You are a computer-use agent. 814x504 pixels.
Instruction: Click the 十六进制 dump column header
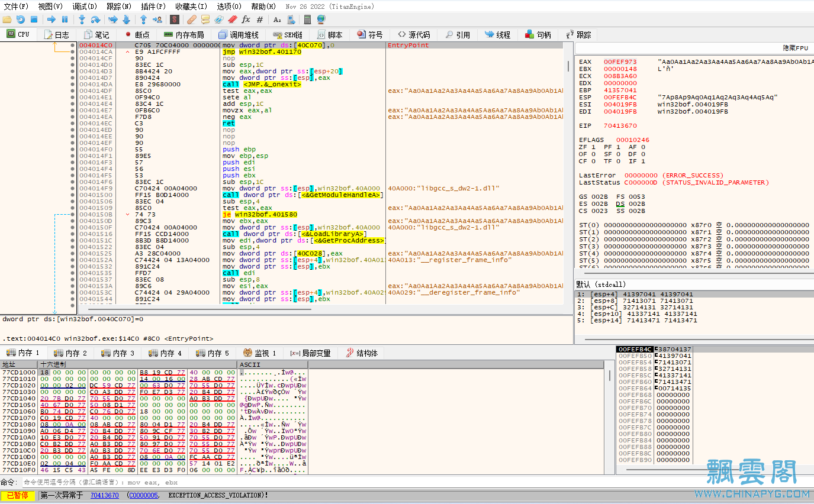coord(137,364)
